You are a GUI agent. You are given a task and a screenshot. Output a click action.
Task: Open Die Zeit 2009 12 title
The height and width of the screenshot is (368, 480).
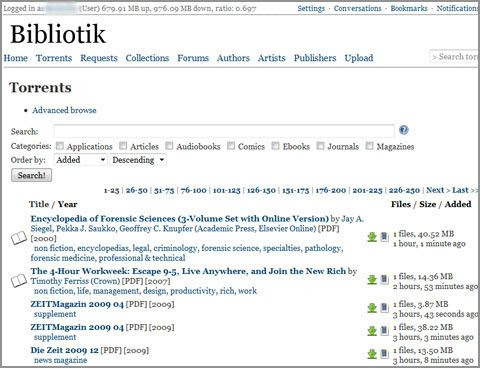pos(64,350)
